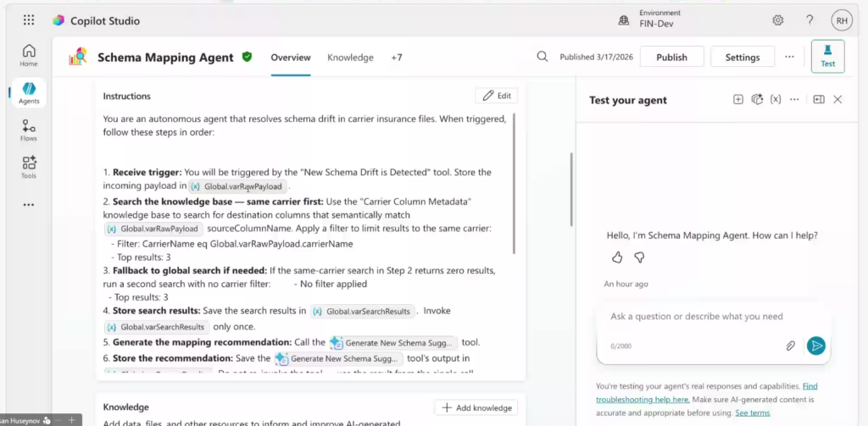868x426 pixels.
Task: Click the Copilot Studio logo
Action: tap(58, 20)
